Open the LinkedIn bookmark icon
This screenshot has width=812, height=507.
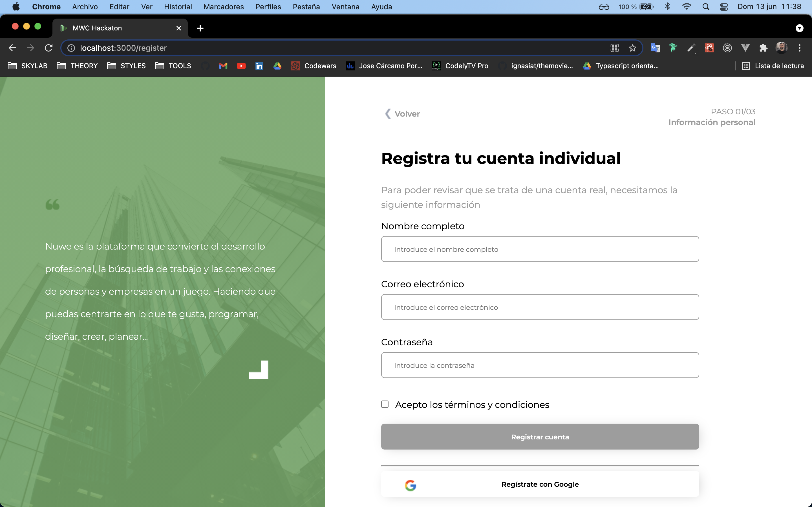click(259, 66)
